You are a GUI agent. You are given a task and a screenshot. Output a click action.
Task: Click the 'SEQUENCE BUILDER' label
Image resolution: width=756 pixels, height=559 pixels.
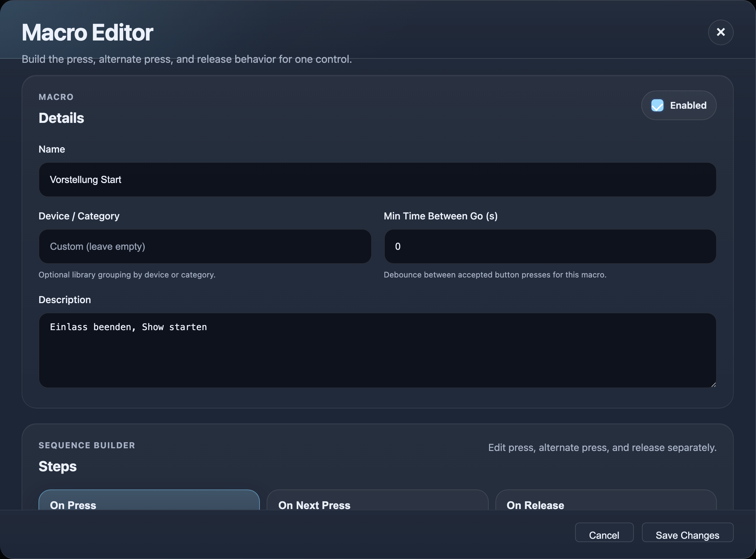(x=87, y=445)
